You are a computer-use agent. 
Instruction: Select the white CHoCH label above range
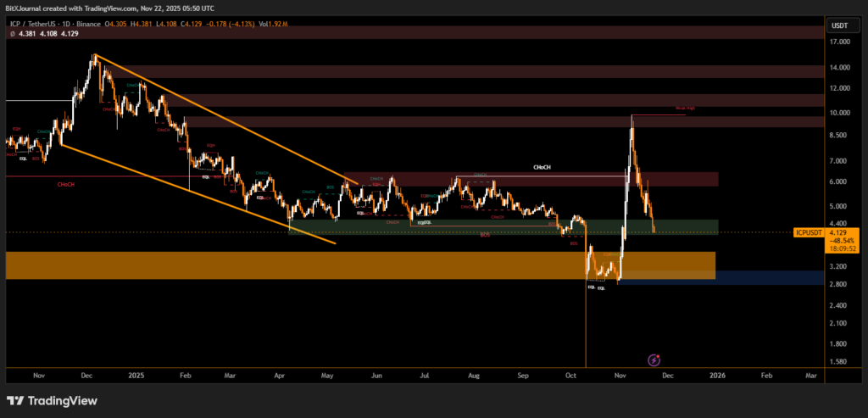pos(541,168)
